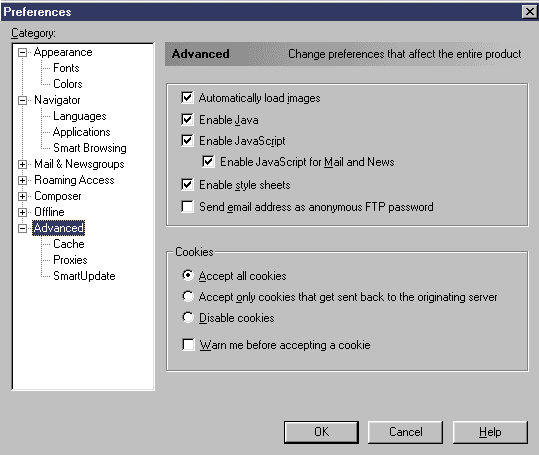The width and height of the screenshot is (539, 455).
Task: Click the Cancel button
Action: [x=405, y=432]
